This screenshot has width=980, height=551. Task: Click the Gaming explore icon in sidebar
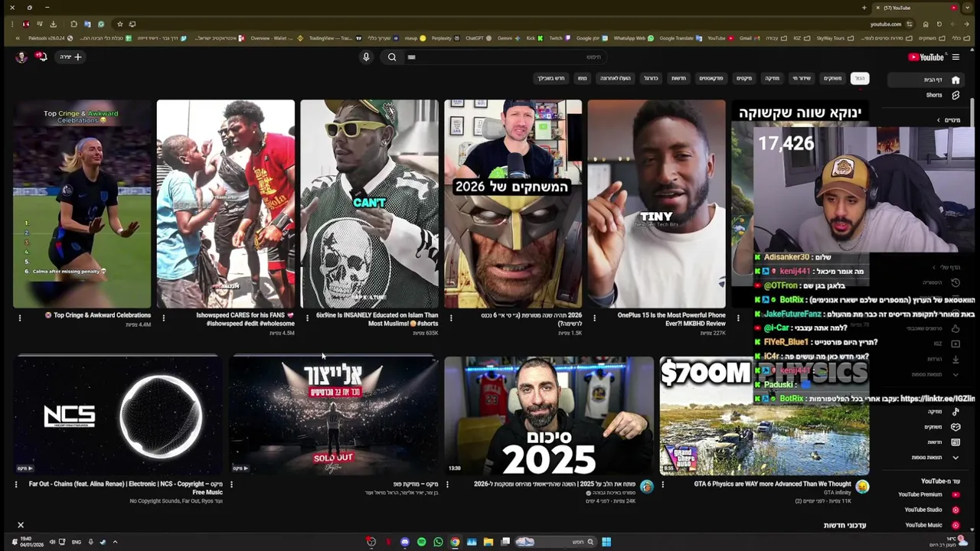point(955,427)
